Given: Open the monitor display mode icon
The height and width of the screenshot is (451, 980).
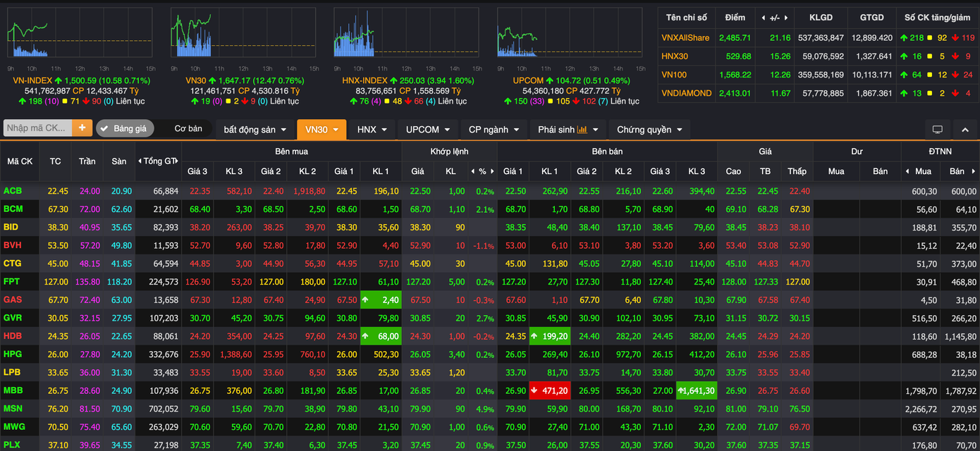Looking at the screenshot, I should coord(937,130).
